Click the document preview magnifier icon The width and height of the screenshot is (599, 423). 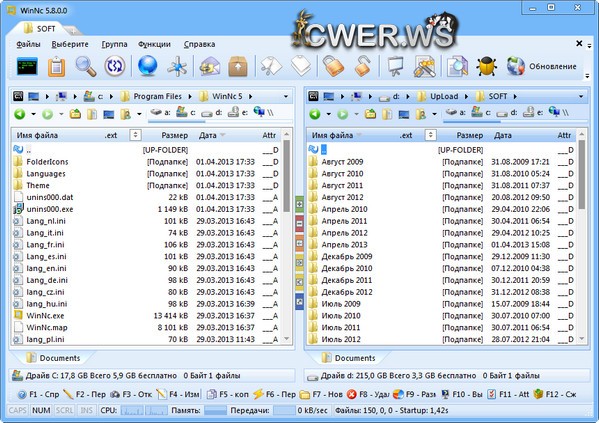point(457,66)
